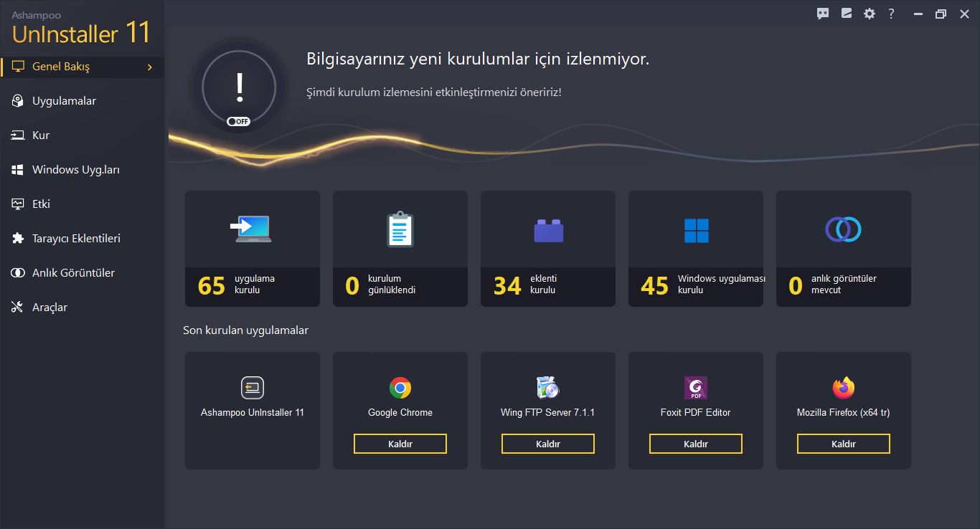Click the Uygulamalar sidebar icon
This screenshot has width=980, height=529.
pyautogui.click(x=19, y=101)
